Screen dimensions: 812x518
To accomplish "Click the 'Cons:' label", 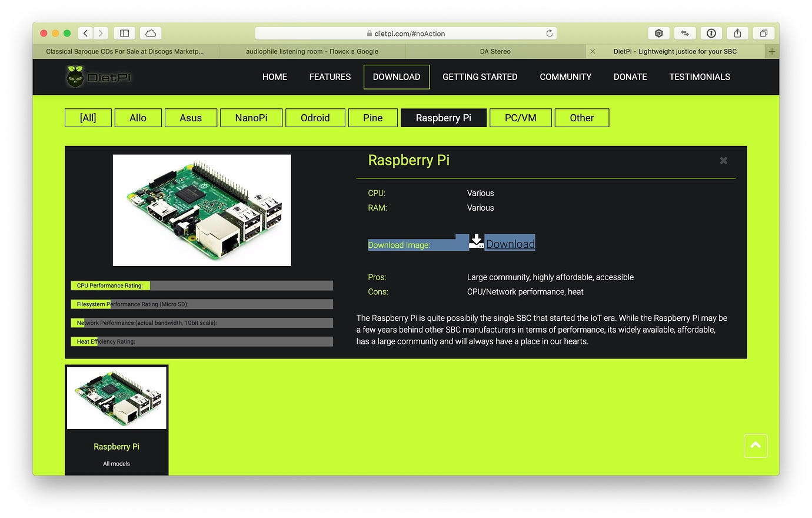I will coord(378,292).
